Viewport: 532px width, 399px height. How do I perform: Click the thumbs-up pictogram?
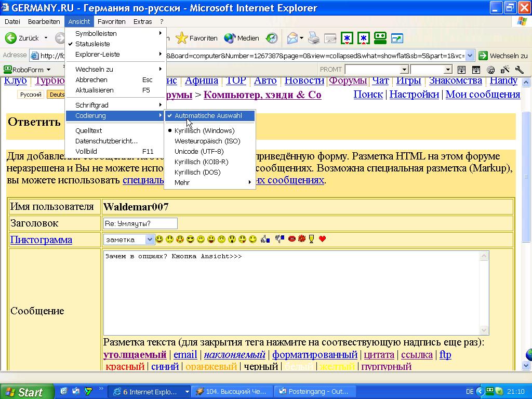tap(265, 239)
